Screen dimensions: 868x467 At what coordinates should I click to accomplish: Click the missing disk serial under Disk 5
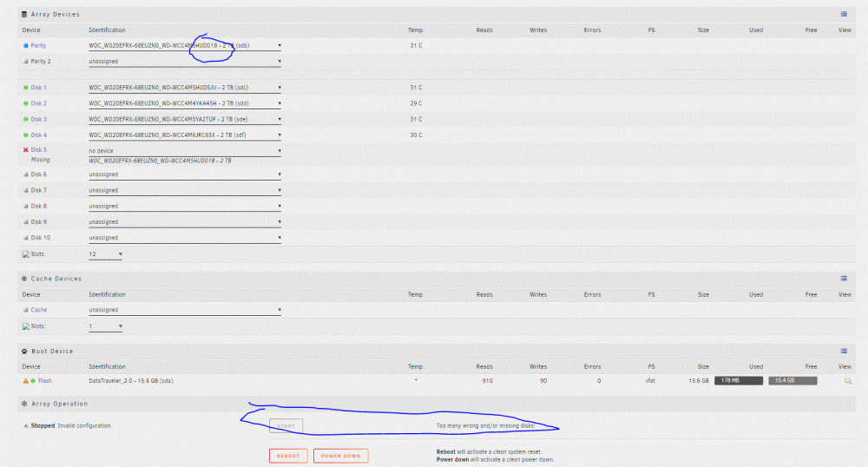click(160, 161)
